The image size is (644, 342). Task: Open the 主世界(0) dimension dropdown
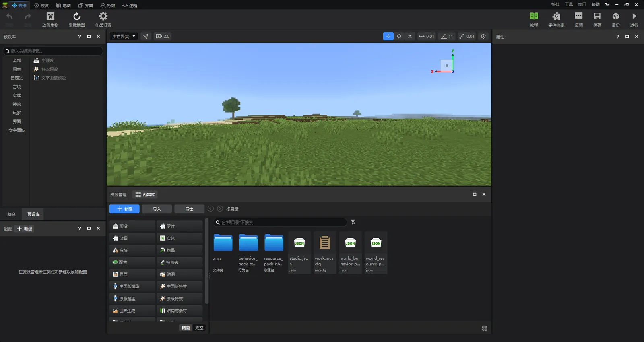click(124, 36)
